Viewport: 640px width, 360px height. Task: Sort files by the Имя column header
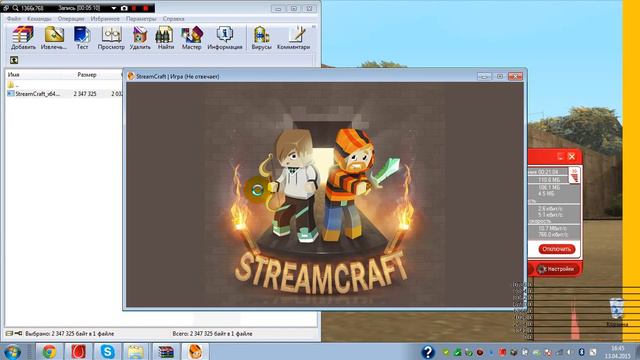[x=13, y=75]
